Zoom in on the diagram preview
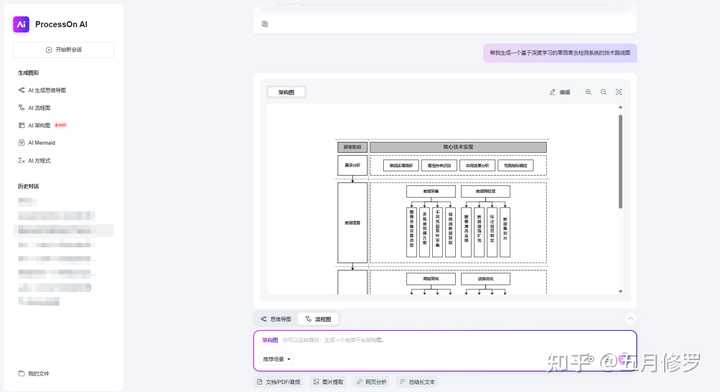 tap(588, 92)
